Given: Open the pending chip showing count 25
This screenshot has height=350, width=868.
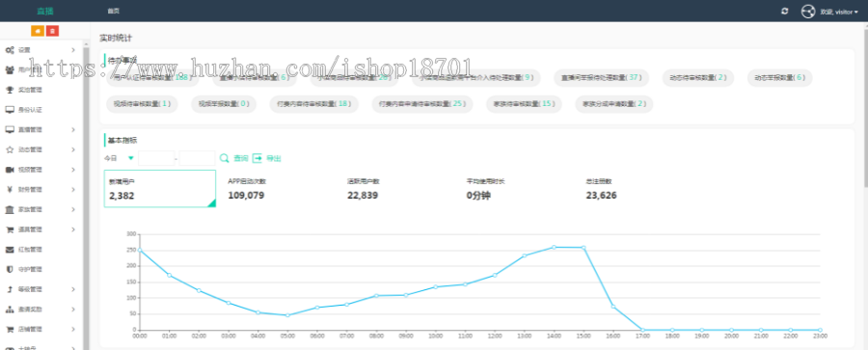Looking at the screenshot, I should click(421, 103).
